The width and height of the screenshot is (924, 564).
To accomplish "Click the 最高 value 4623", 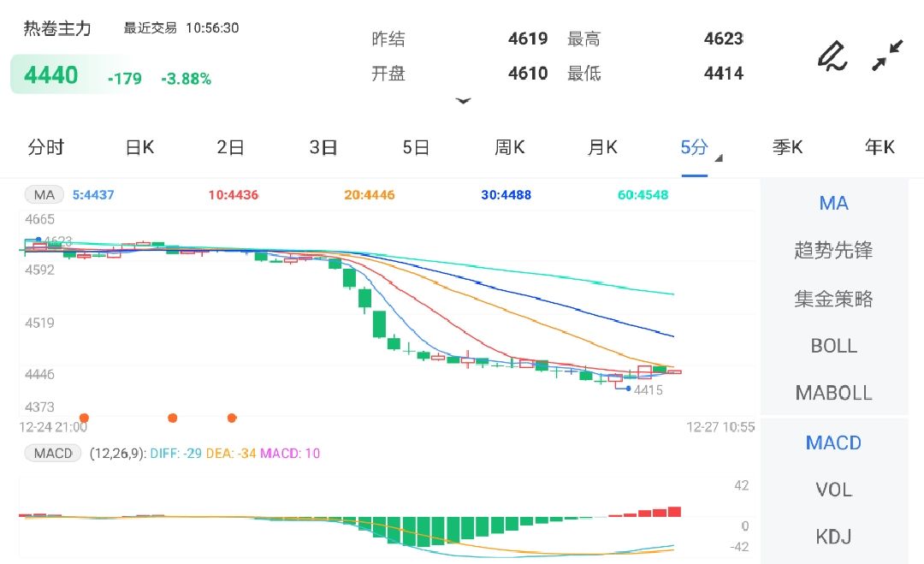I will coord(724,39).
